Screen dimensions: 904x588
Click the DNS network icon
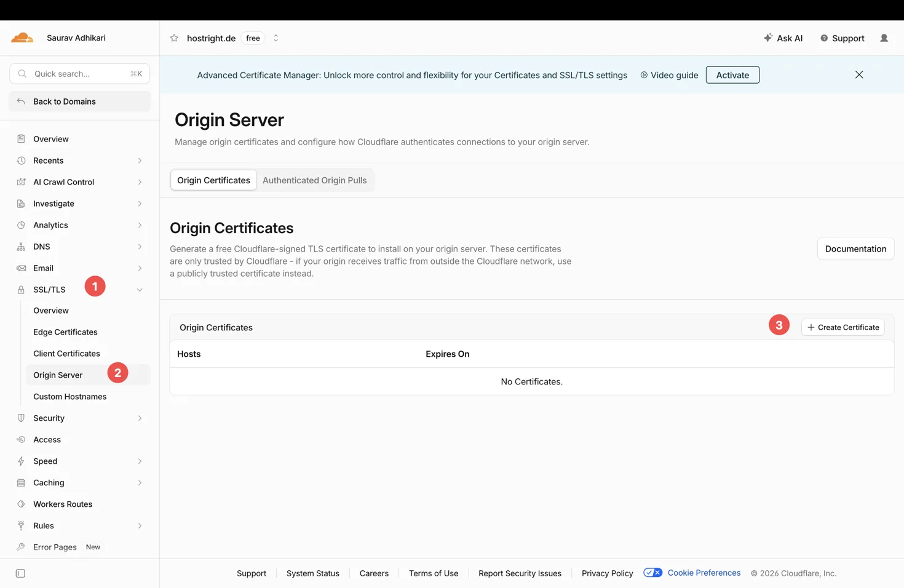pos(21,247)
